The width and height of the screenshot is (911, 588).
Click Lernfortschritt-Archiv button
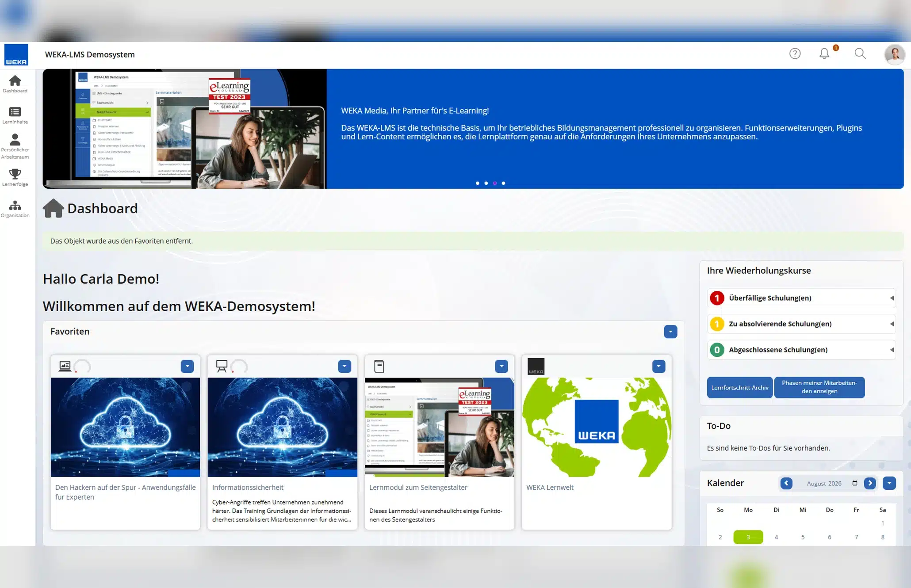[x=739, y=387]
